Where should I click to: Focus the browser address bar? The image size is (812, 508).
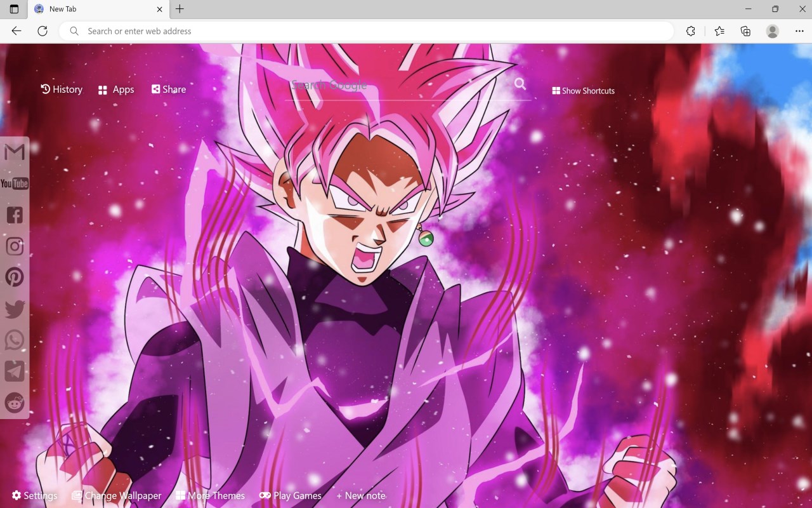click(367, 31)
